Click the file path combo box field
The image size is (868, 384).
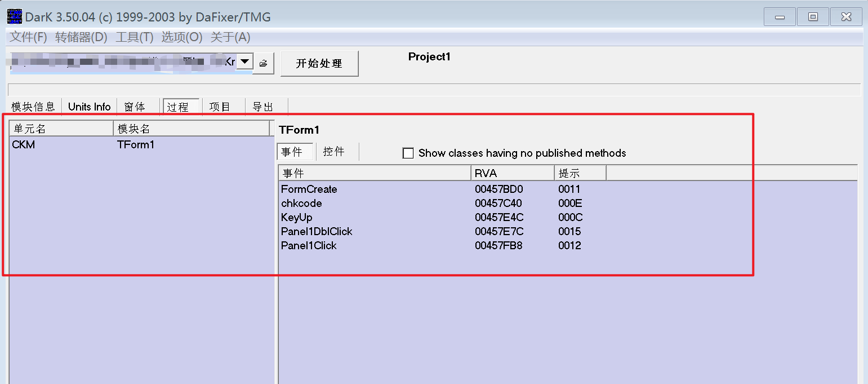123,62
